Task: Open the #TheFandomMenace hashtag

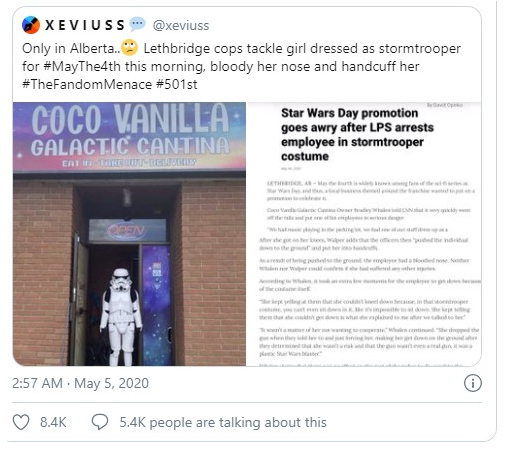Action: (x=87, y=84)
